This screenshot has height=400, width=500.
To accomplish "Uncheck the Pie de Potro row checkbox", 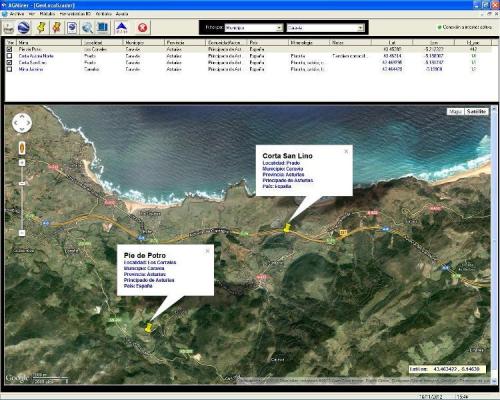I will 10,49.
